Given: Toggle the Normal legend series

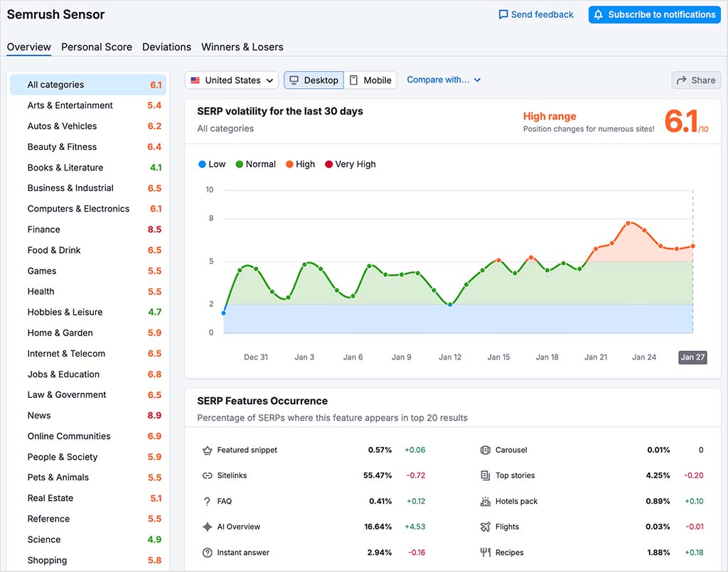Looking at the screenshot, I should 256,164.
